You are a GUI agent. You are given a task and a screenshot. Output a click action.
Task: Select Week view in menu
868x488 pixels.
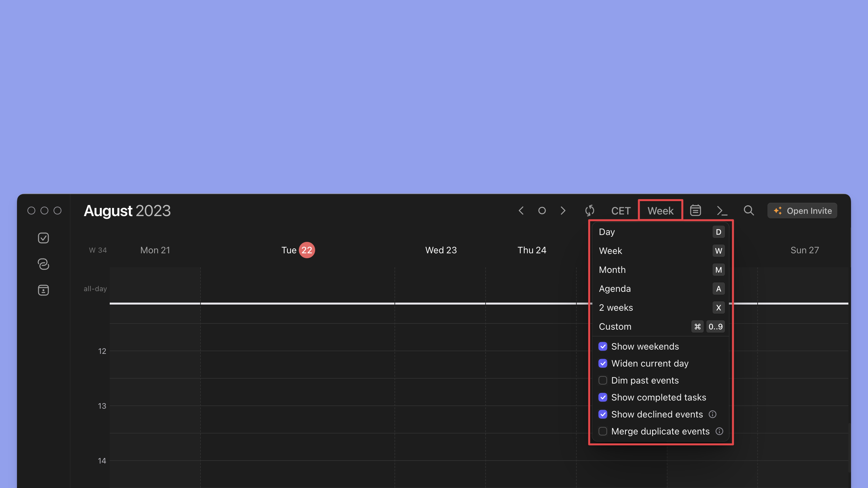tap(661, 251)
